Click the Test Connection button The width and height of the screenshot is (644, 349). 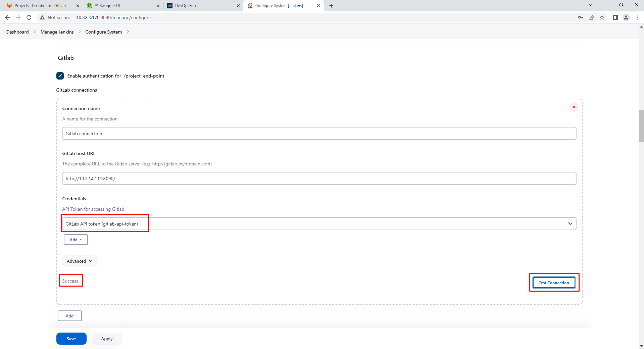tap(554, 283)
